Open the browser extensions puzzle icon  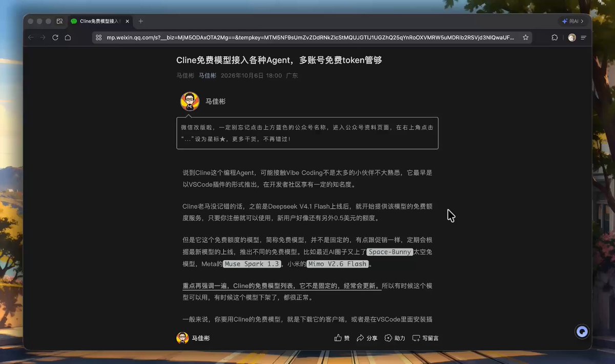[555, 37]
